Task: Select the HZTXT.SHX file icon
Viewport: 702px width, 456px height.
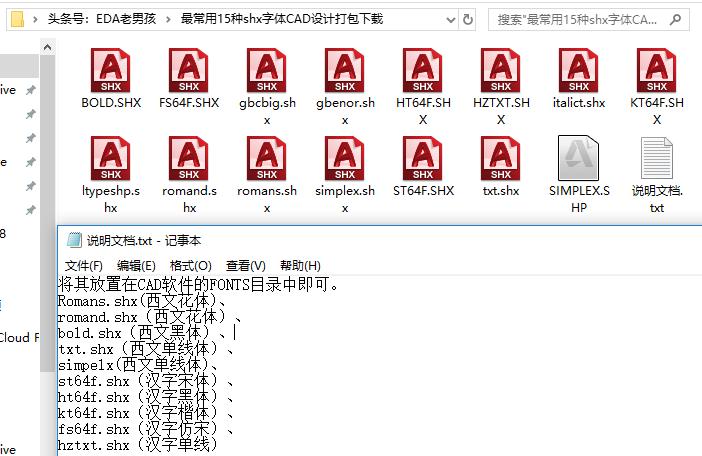Action: click(501, 70)
